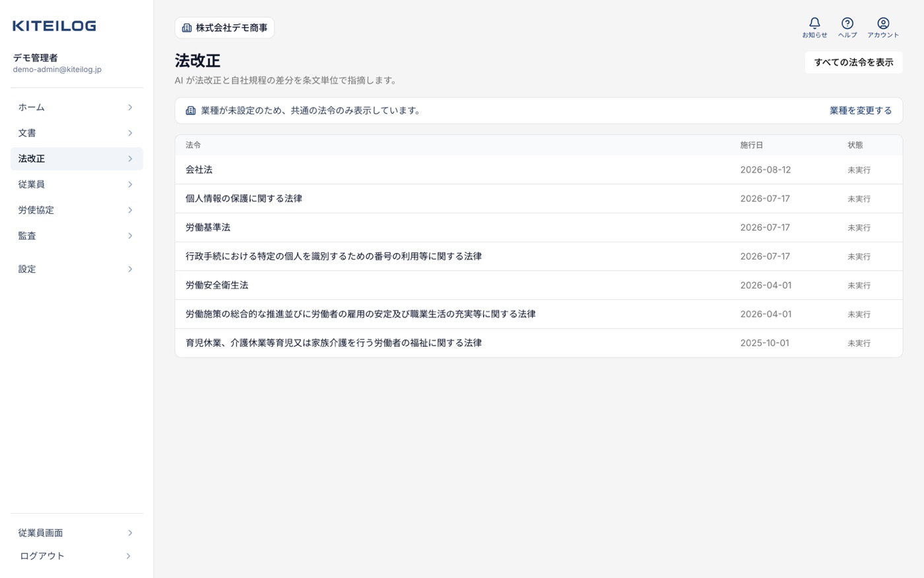Select the 労働安全衛生法 row
This screenshot has height=578, width=924.
539,285
